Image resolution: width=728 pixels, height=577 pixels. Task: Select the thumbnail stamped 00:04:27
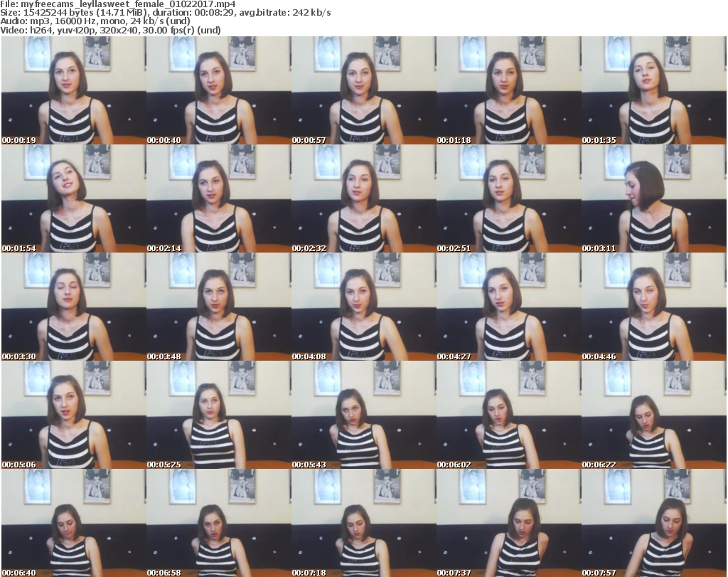(x=508, y=307)
